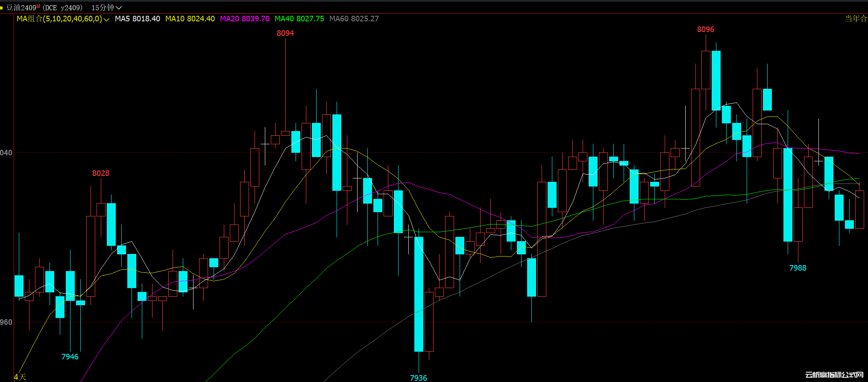Screen dimensions: 868x382
Task: Click the 7988 low price marker
Action: [x=798, y=268]
